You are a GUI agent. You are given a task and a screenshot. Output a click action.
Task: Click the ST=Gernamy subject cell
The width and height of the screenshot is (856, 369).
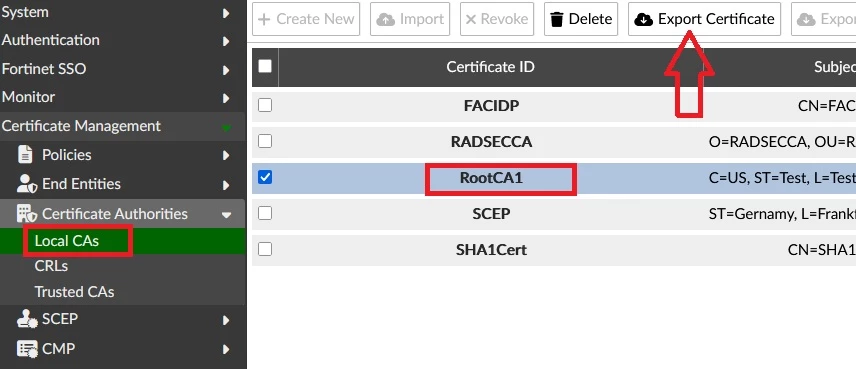[782, 214]
